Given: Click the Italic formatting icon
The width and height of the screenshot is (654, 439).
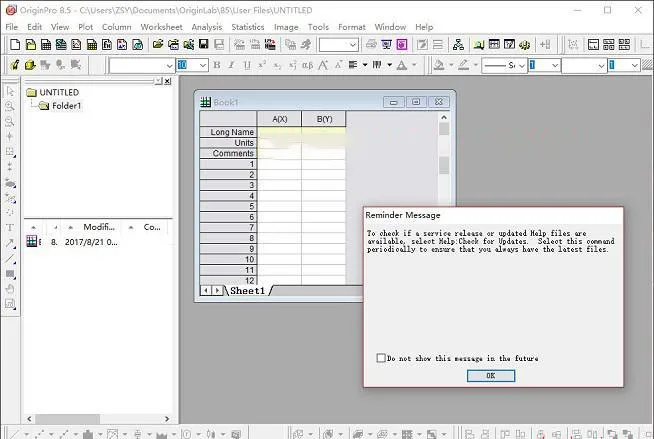Looking at the screenshot, I should (x=231, y=65).
